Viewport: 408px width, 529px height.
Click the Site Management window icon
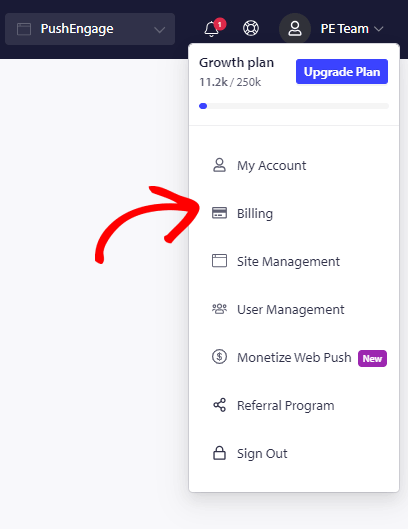coord(219,261)
